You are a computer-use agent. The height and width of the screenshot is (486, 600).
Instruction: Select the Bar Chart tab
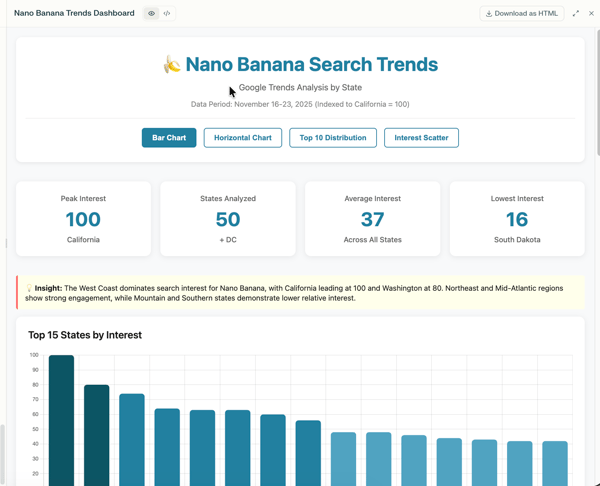point(169,138)
